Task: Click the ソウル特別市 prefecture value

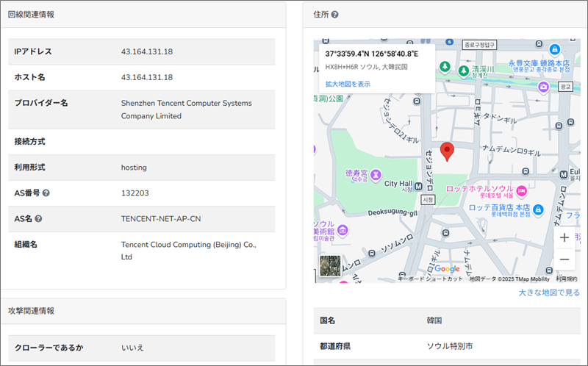Action: 450,346
